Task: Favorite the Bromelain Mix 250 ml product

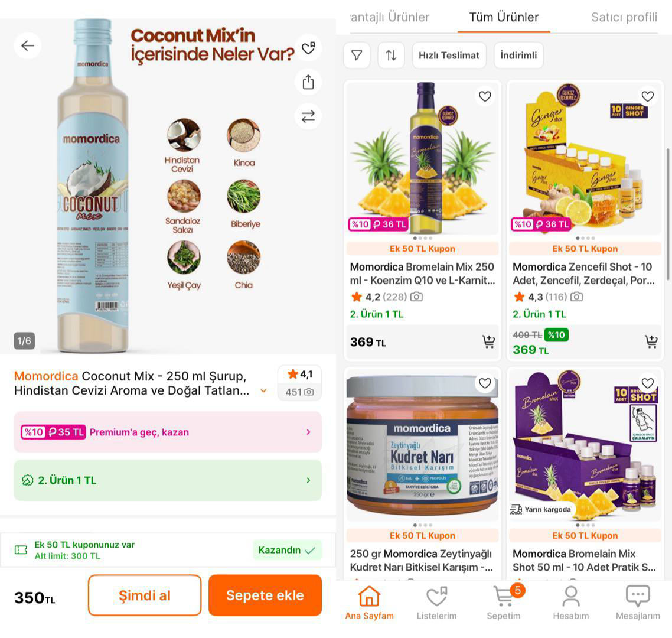Action: [485, 96]
